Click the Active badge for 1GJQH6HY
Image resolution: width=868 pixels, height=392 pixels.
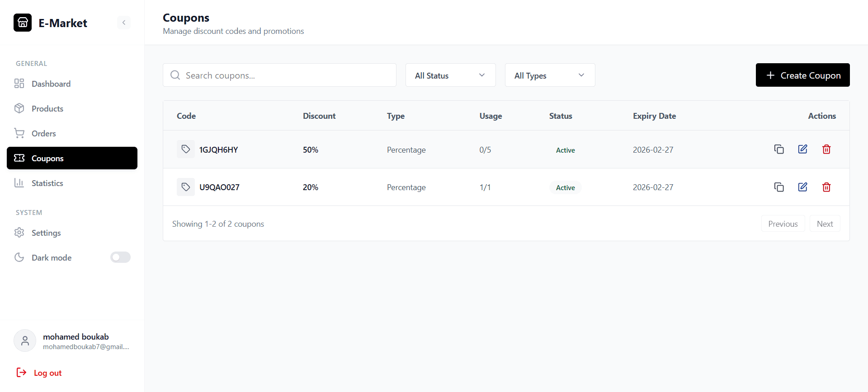pyautogui.click(x=565, y=150)
